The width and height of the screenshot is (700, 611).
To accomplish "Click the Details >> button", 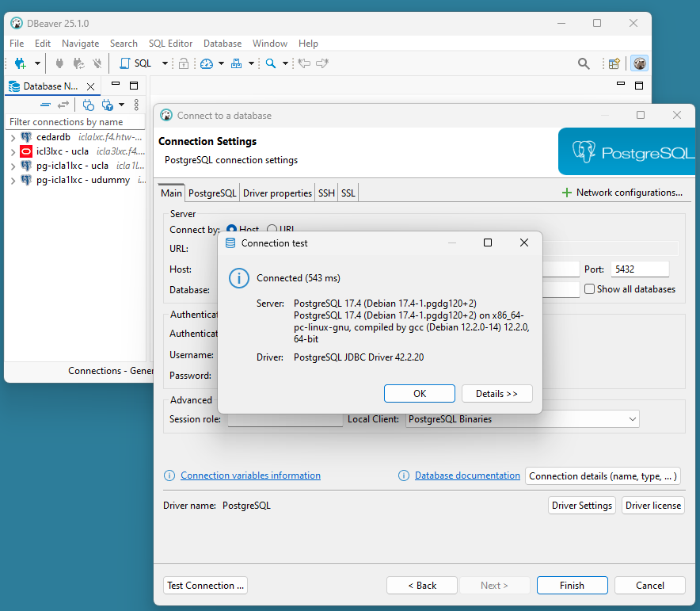I will (496, 394).
